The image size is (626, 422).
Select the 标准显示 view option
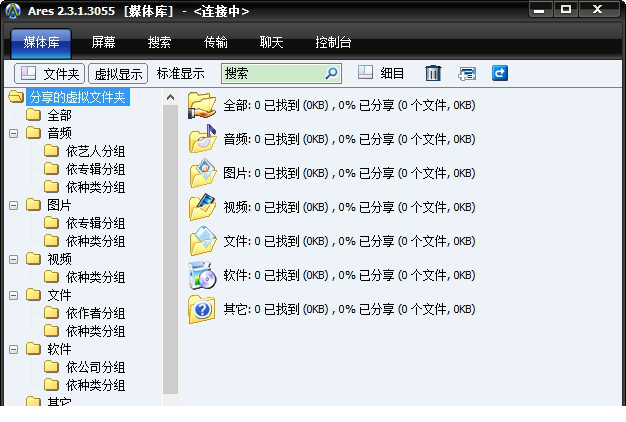tap(180, 73)
